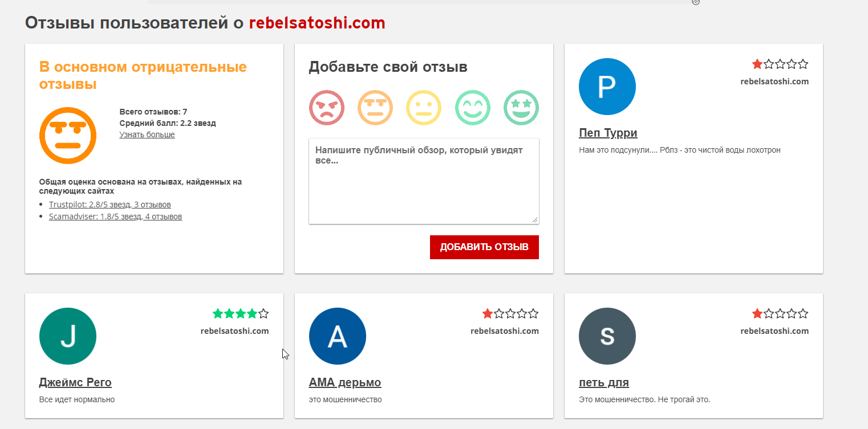Select the neutral yellow face rating
This screenshot has width=868, height=429.
(424, 108)
